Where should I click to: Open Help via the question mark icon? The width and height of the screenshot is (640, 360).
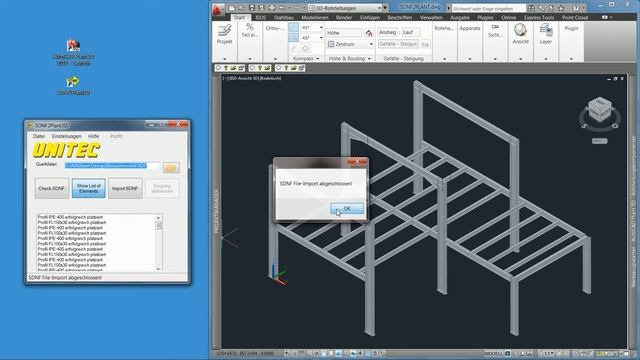coord(576,8)
